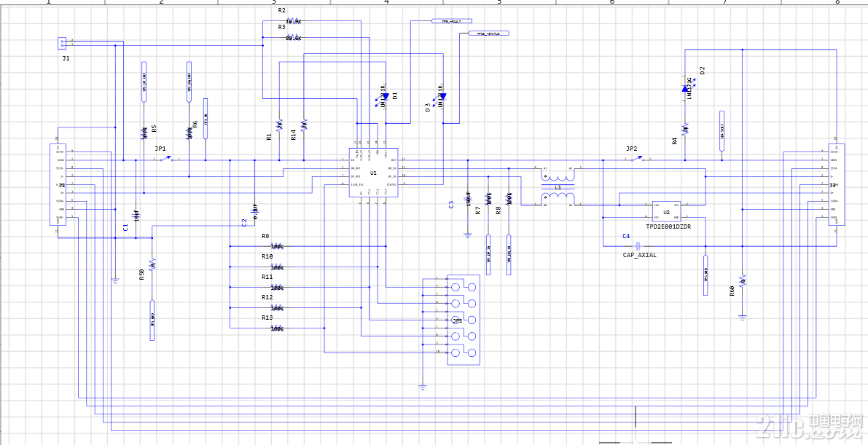The width and height of the screenshot is (868, 445).
Task: Select the R9 100k resistor symbol
Action: click(277, 245)
